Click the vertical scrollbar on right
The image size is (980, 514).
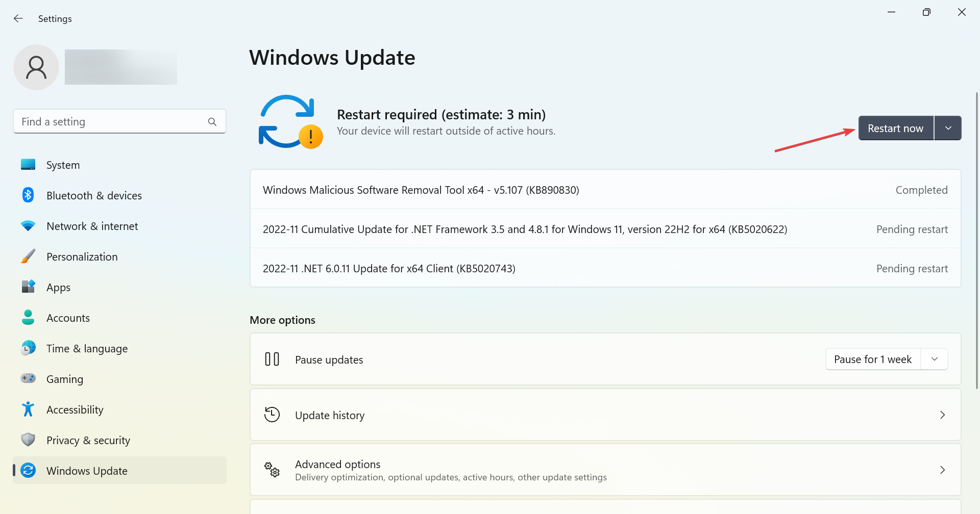976,240
